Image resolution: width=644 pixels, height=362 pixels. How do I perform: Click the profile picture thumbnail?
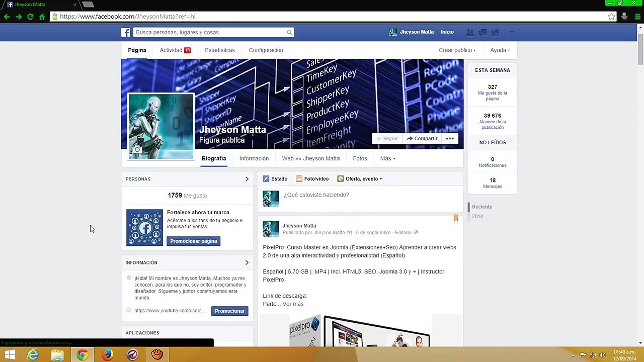tap(160, 126)
